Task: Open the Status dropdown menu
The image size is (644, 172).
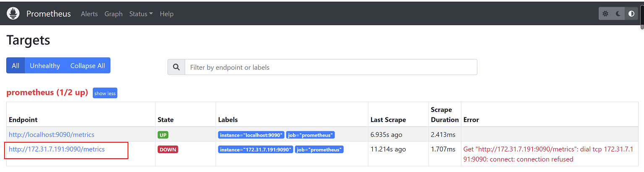Action: pos(141,14)
